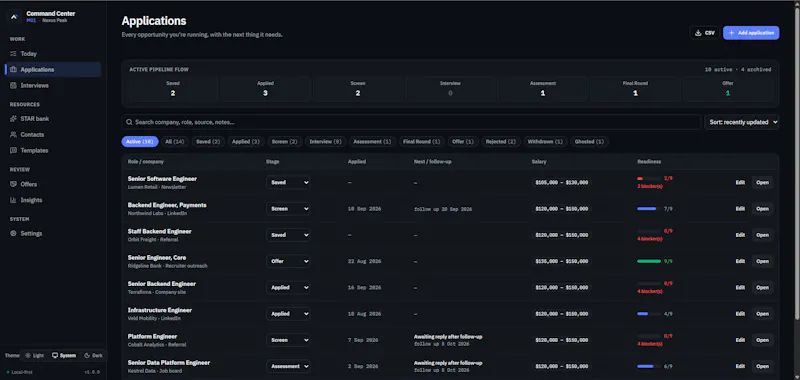The width and height of the screenshot is (800, 380).
Task: Open stage dropdown for Senior Engineer, Core
Action: tap(288, 261)
